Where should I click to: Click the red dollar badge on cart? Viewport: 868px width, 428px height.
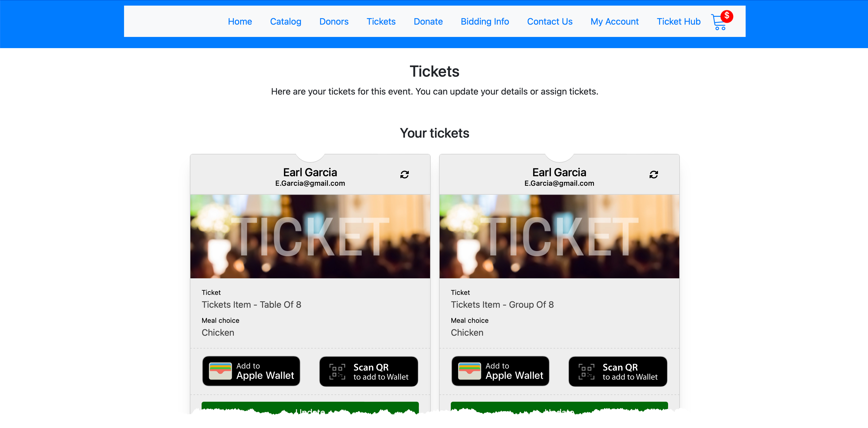(x=727, y=16)
